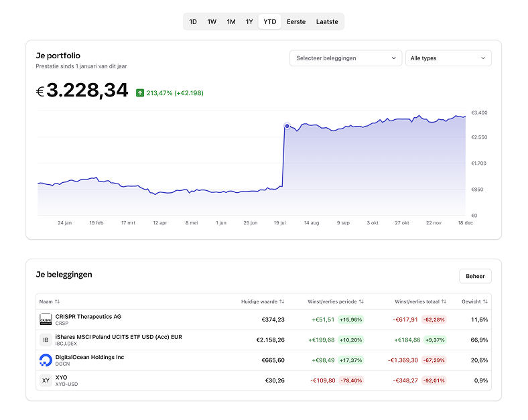
Task: Select the 1M time range
Action: 231,21
